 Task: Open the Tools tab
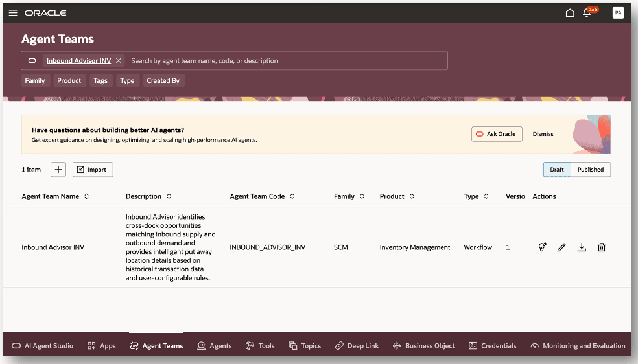pyautogui.click(x=261, y=346)
